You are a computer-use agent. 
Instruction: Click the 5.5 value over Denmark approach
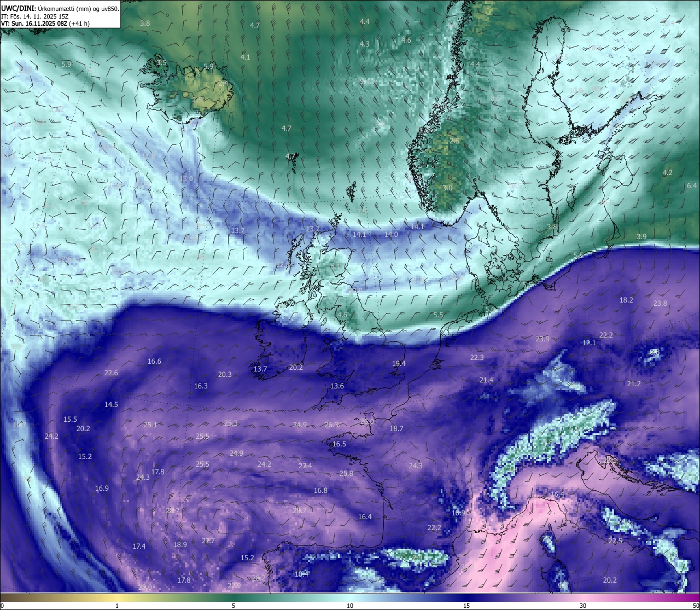438,315
